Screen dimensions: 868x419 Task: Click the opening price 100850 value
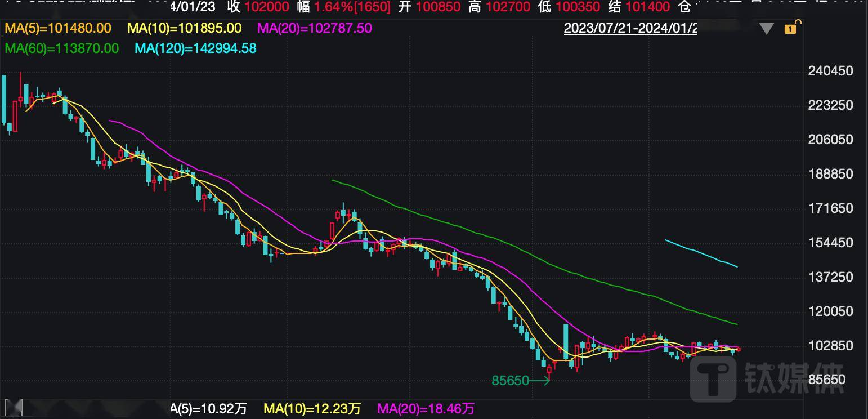tap(437, 7)
